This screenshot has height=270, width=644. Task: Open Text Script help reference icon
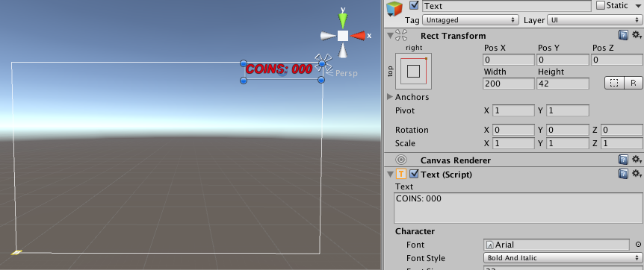click(623, 174)
